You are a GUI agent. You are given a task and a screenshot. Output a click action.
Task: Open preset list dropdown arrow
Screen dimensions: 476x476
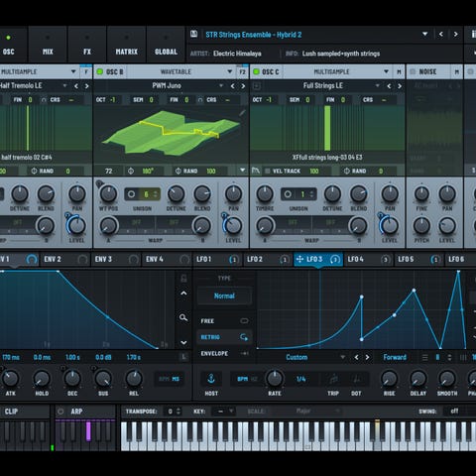pos(425,34)
